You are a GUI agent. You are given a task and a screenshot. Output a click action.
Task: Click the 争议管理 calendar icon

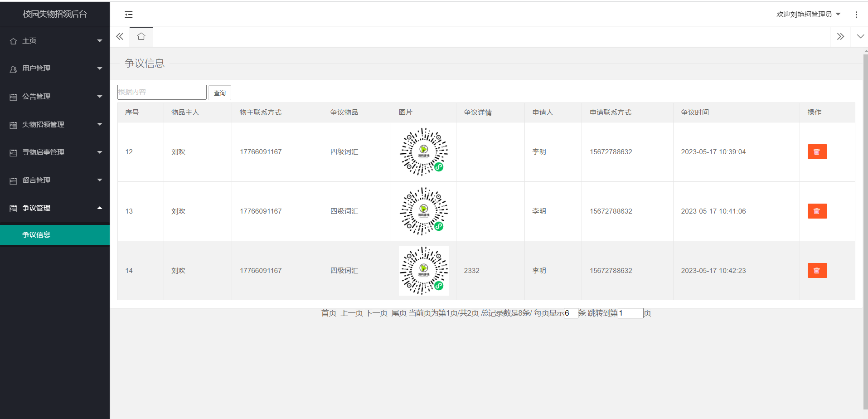(x=13, y=209)
